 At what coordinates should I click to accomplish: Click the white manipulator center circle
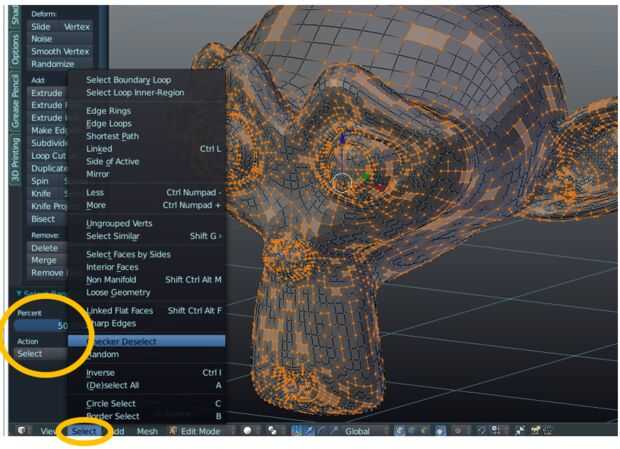(342, 183)
